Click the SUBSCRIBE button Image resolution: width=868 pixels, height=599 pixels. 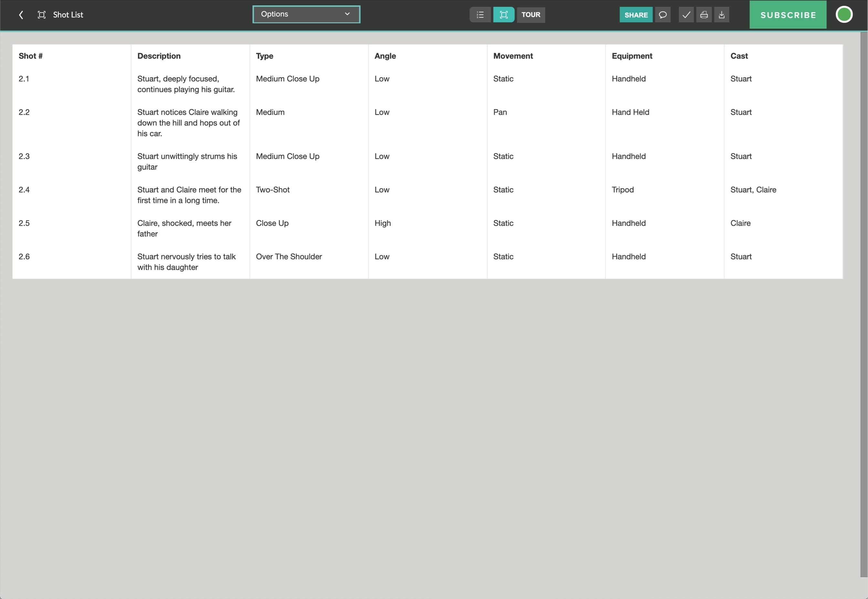(x=788, y=15)
